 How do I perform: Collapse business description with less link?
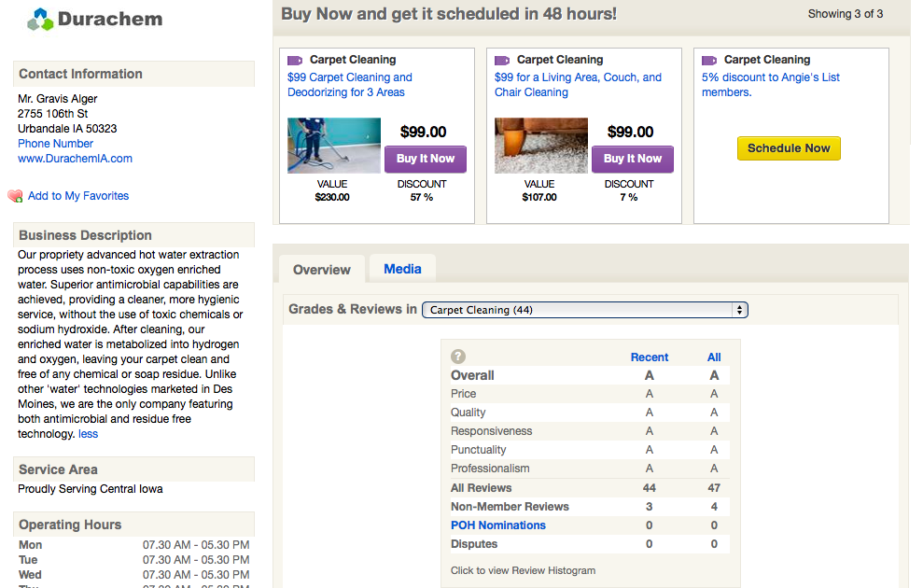(89, 434)
